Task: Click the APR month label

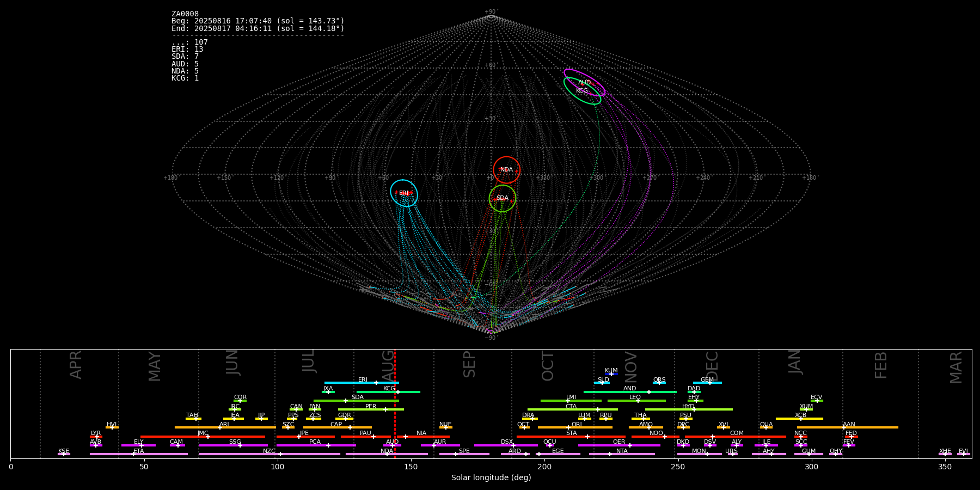Action: click(76, 365)
